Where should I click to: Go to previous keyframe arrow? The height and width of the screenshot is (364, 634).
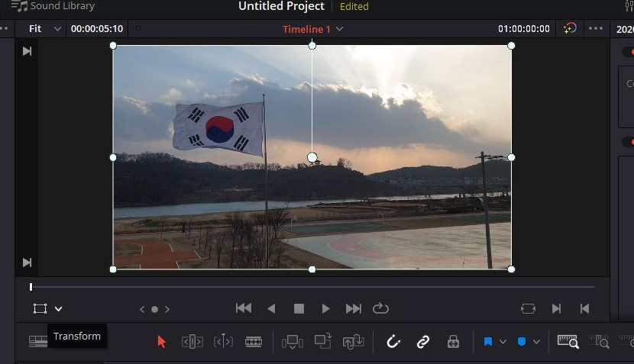pos(142,310)
